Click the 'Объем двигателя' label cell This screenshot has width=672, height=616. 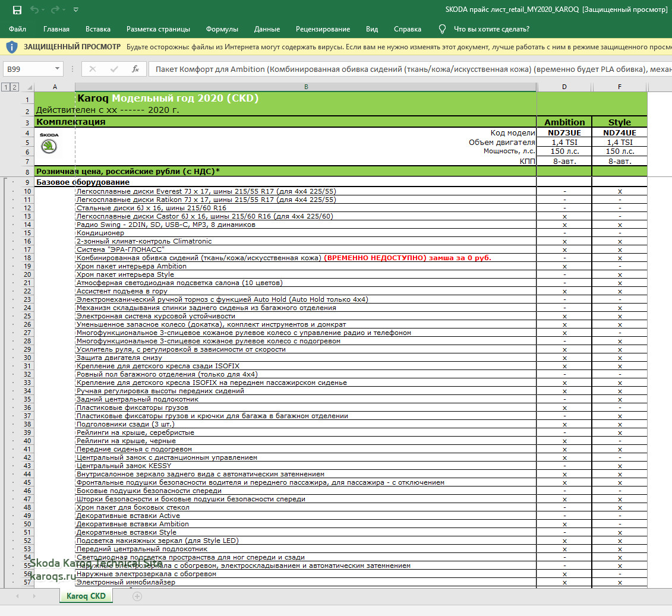[502, 142]
